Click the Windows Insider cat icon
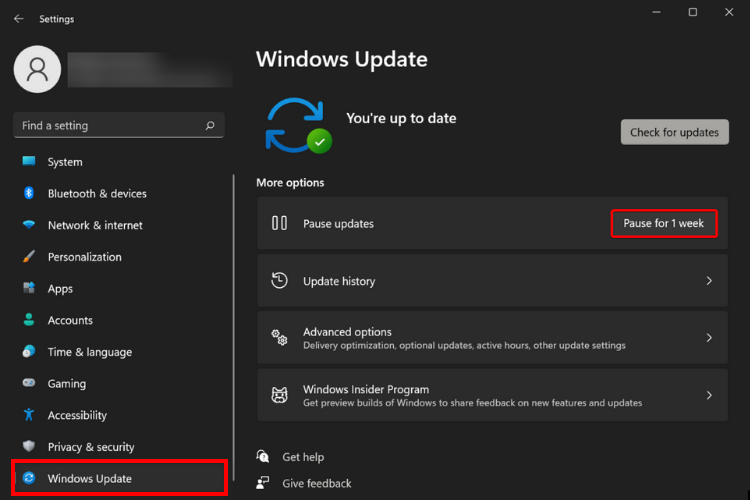This screenshot has width=750, height=500. (x=279, y=395)
